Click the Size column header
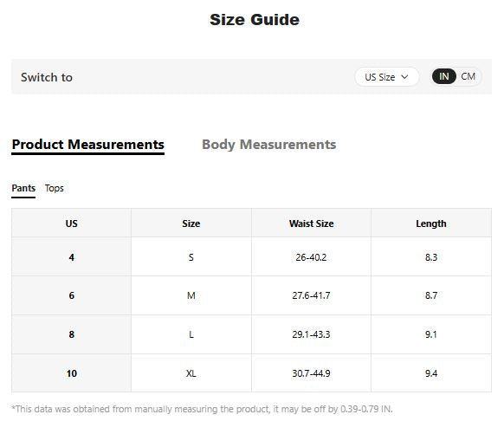This screenshot has width=504, height=421. pyautogui.click(x=191, y=223)
